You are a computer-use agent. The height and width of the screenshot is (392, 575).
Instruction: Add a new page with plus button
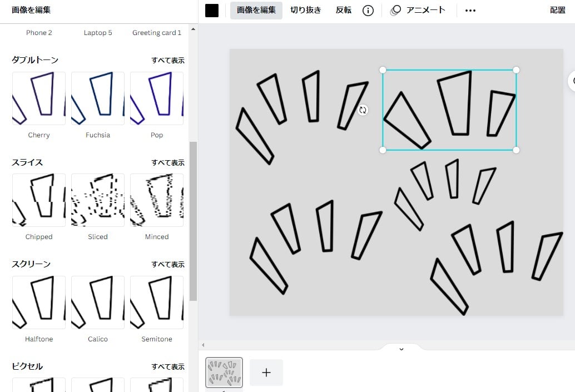coord(266,373)
